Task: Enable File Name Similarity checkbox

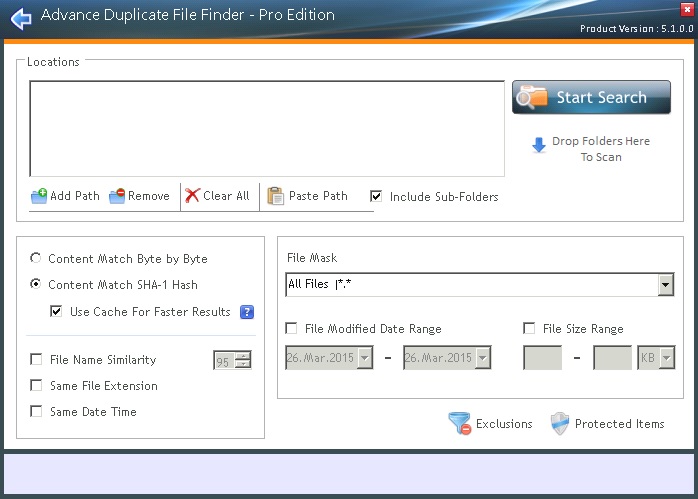Action: (x=36, y=359)
